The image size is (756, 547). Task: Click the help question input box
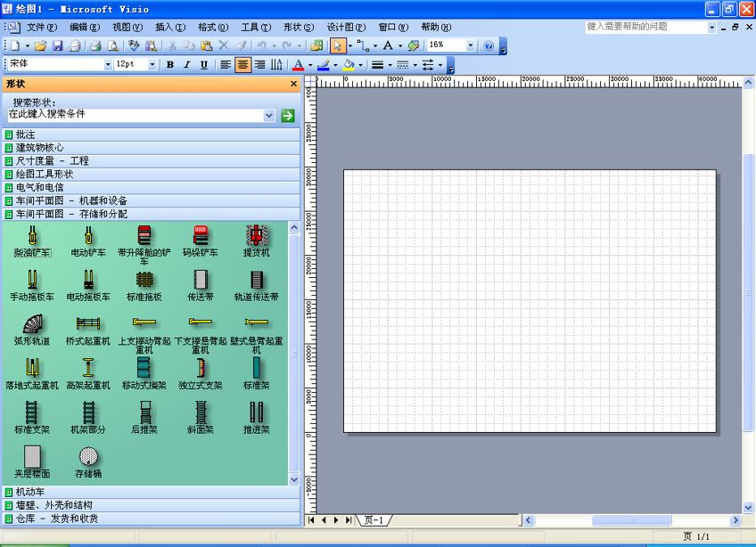(646, 27)
